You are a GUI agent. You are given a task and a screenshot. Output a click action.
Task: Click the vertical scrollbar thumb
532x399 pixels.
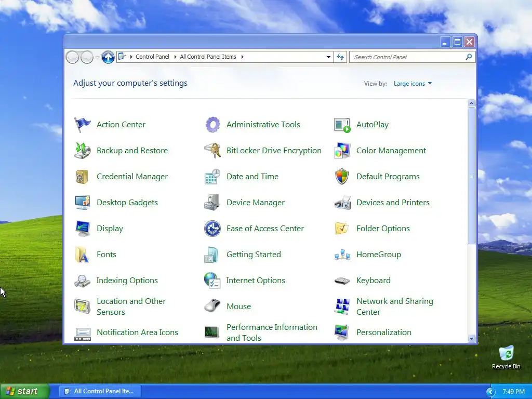click(x=471, y=176)
